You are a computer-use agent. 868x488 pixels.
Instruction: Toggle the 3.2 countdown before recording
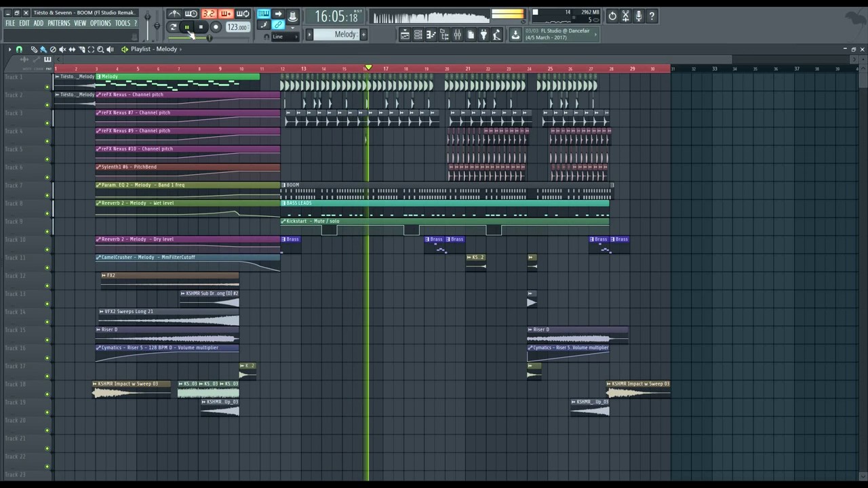[x=209, y=14]
